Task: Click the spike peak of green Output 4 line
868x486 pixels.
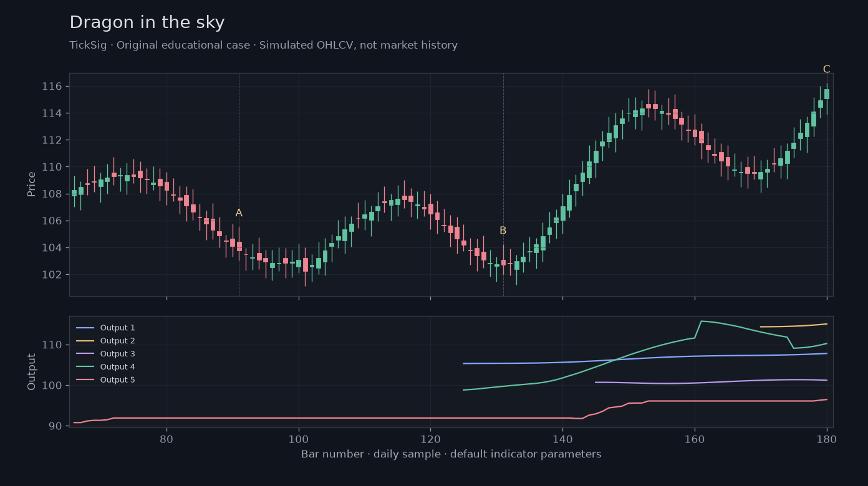Action: (x=702, y=322)
